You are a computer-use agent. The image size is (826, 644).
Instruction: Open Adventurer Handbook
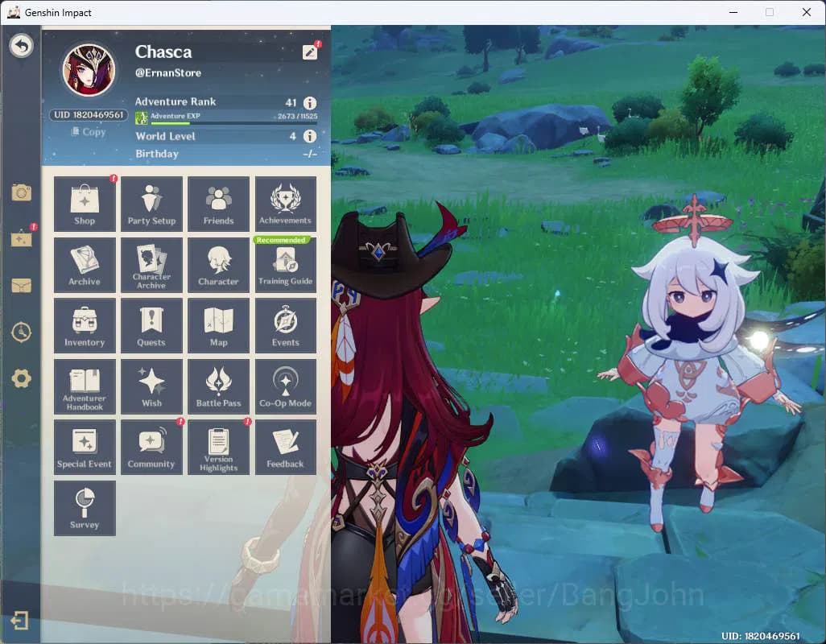85,386
